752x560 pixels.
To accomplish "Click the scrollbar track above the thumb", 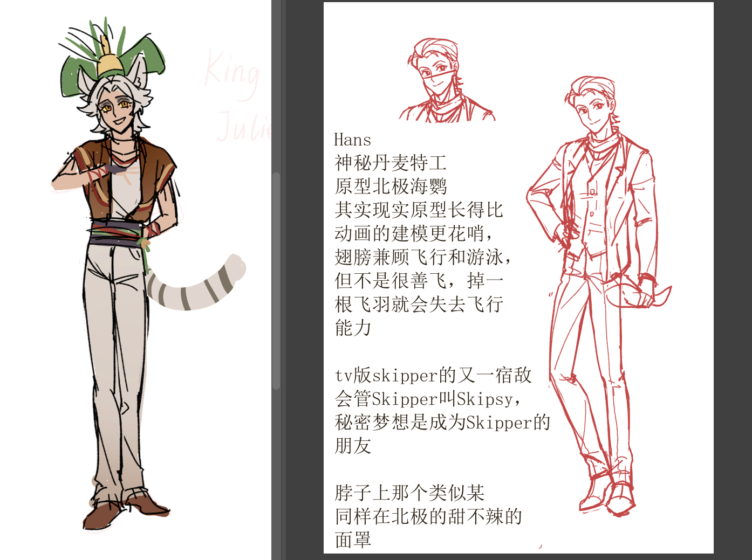I will (276, 81).
